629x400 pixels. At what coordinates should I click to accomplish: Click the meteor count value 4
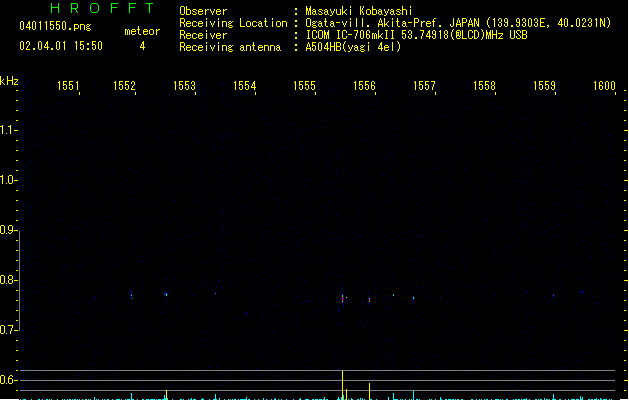coord(142,46)
